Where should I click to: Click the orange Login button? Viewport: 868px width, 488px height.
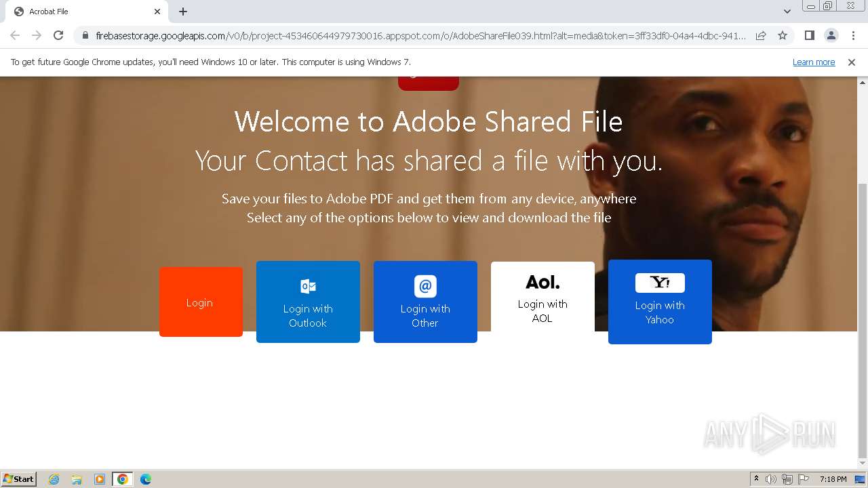[x=201, y=302]
